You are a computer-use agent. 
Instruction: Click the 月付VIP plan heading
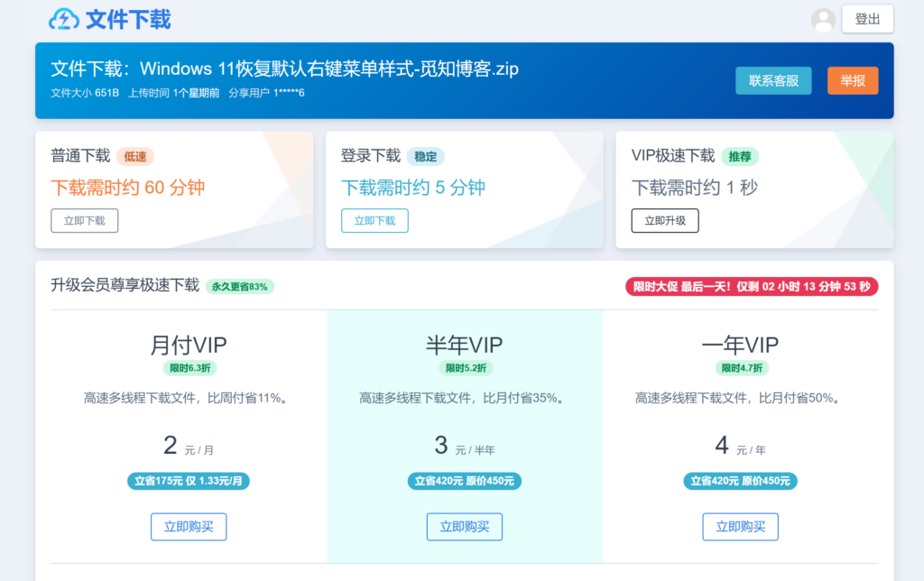point(189,345)
